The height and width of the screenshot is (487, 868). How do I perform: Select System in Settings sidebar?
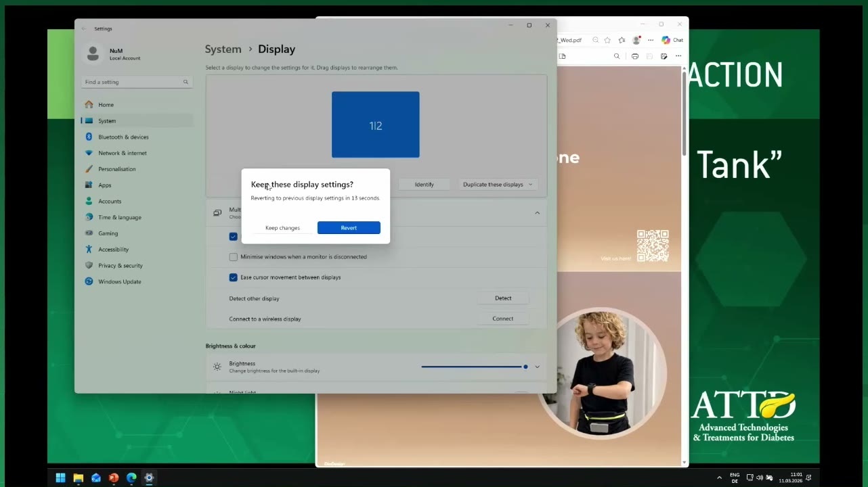(x=137, y=121)
